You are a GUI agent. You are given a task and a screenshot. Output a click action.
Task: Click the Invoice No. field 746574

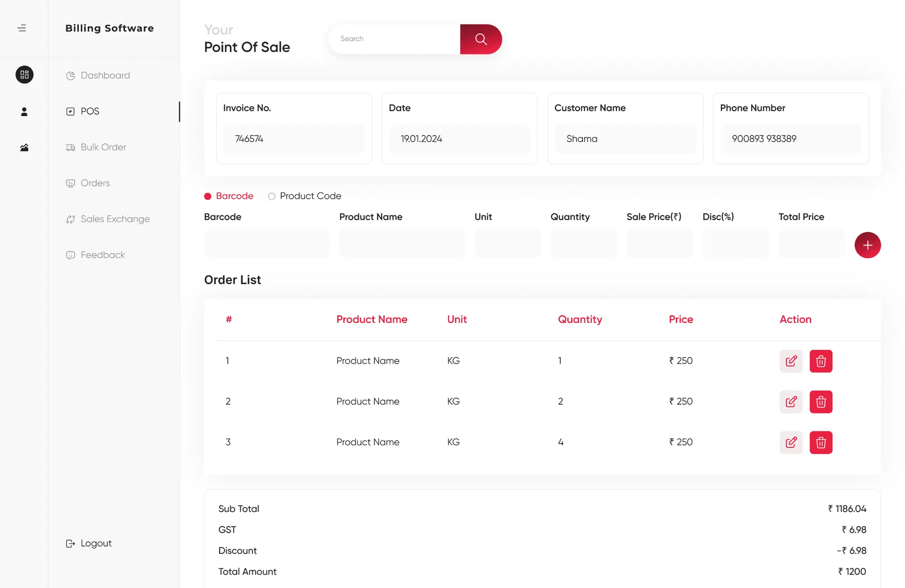294,139
